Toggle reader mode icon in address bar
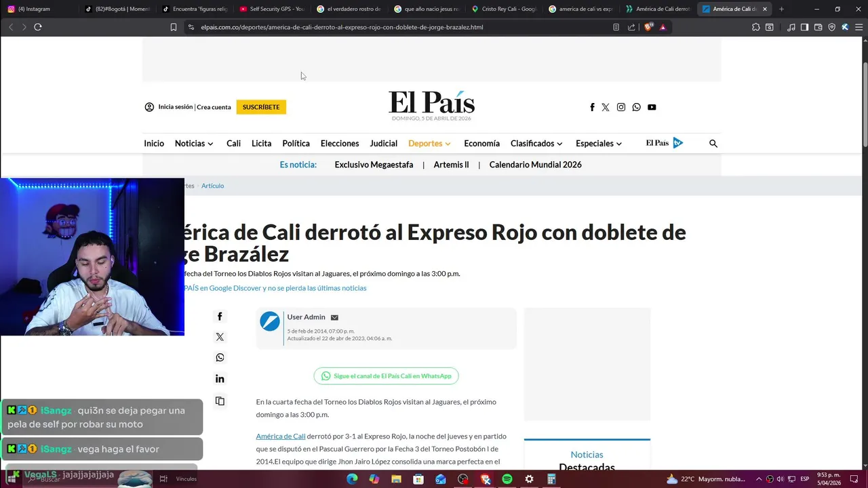The width and height of the screenshot is (868, 488). click(616, 27)
